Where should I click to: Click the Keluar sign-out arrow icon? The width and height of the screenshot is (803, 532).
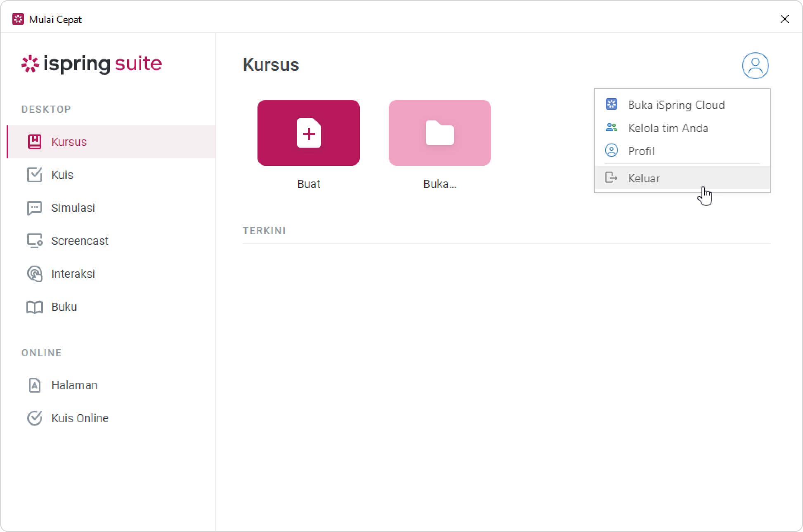click(x=611, y=178)
